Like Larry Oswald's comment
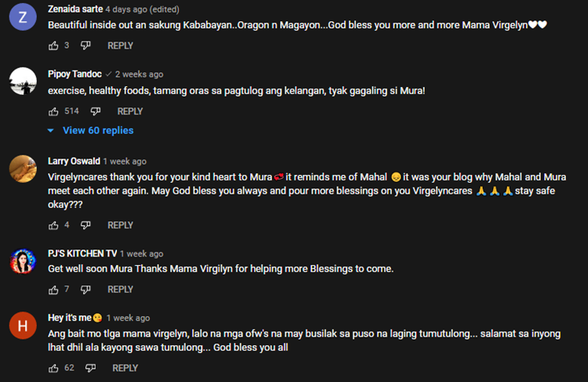The image size is (588, 382). (x=53, y=225)
